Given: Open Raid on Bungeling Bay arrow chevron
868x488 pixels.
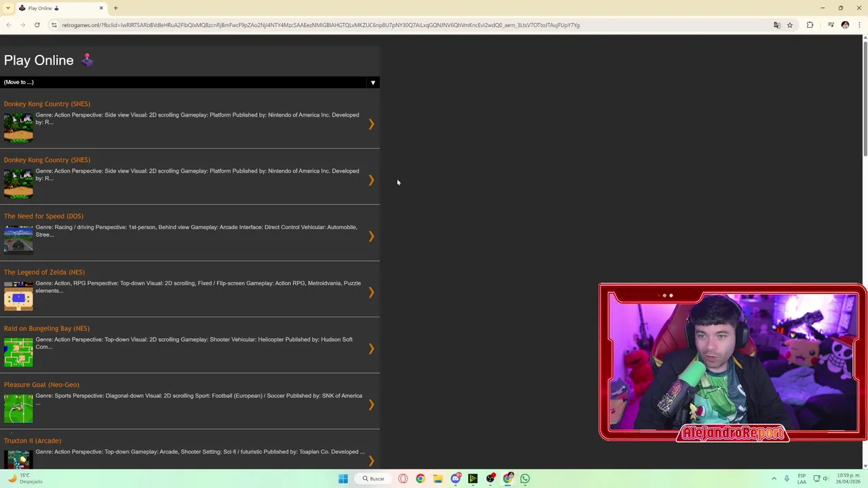Looking at the screenshot, I should click(x=371, y=349).
